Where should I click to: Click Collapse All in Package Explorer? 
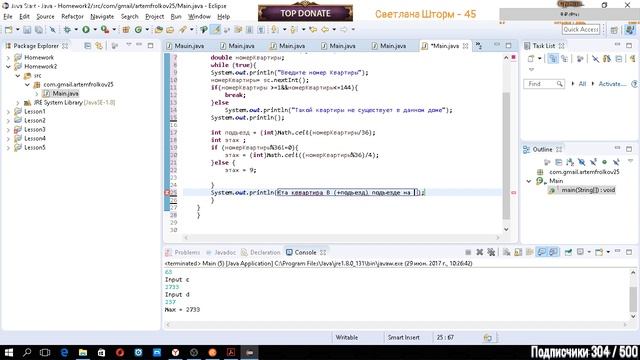pos(87,46)
